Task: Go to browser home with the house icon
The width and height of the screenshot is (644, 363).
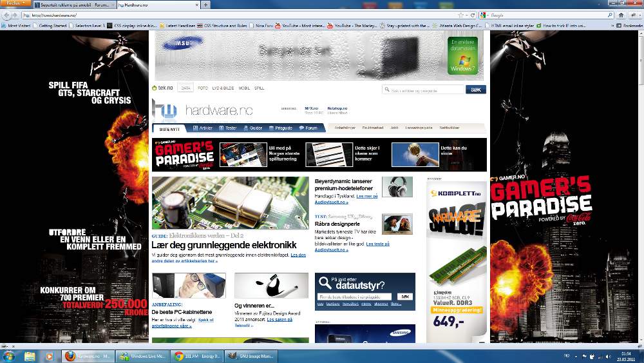Action: pos(621,15)
